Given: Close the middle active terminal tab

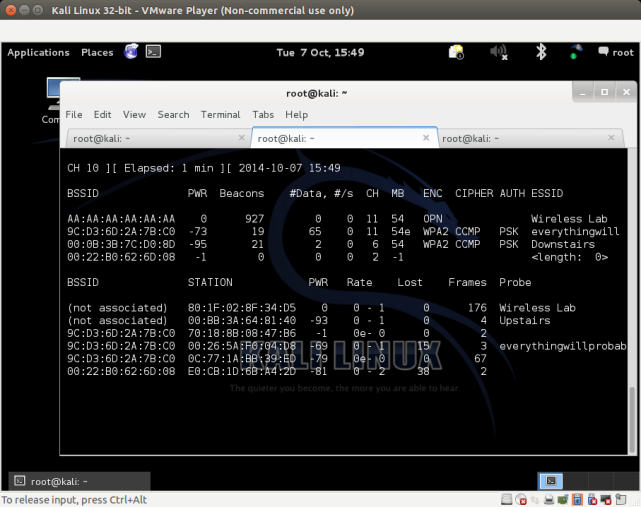Looking at the screenshot, I should click(x=430, y=139).
